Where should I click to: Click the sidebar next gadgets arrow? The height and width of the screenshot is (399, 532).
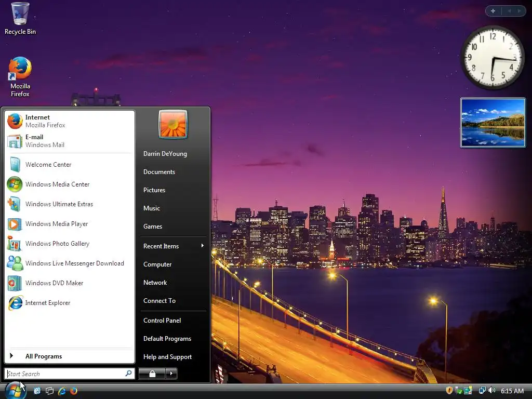tap(519, 11)
